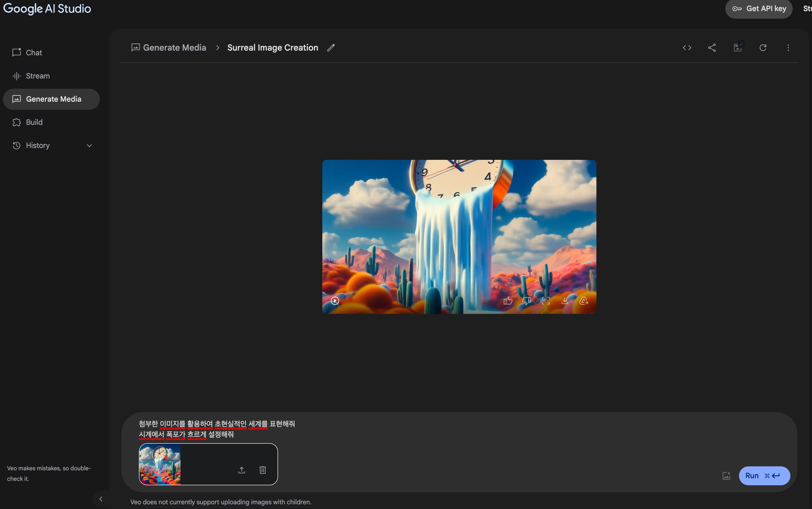Delete the attached image with trash icon
Image resolution: width=812 pixels, height=509 pixels.
[263, 470]
